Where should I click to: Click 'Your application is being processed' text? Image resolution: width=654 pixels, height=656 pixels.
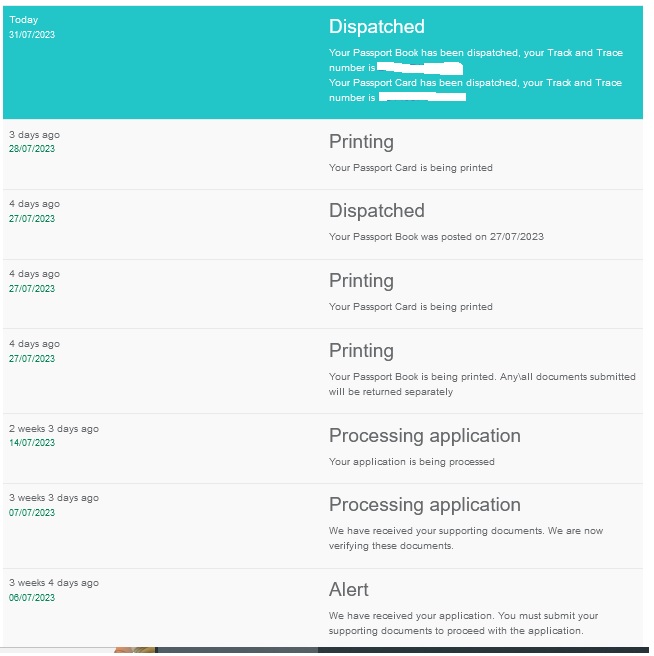pyautogui.click(x=411, y=462)
